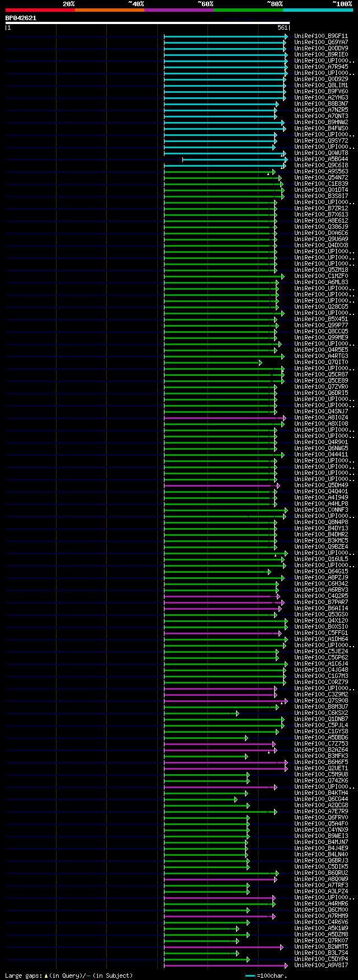Click the orange ~40% legend segment
Screen dimensions: 358x980
click(109, 10)
